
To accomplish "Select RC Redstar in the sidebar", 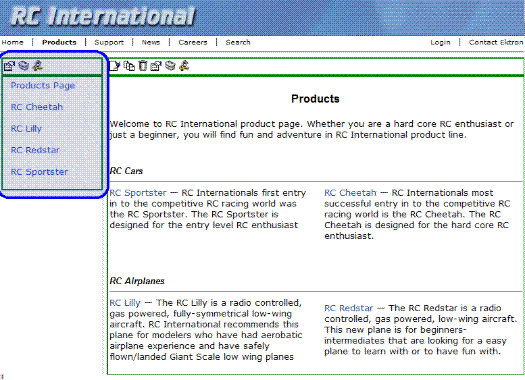I will pyautogui.click(x=35, y=150).
